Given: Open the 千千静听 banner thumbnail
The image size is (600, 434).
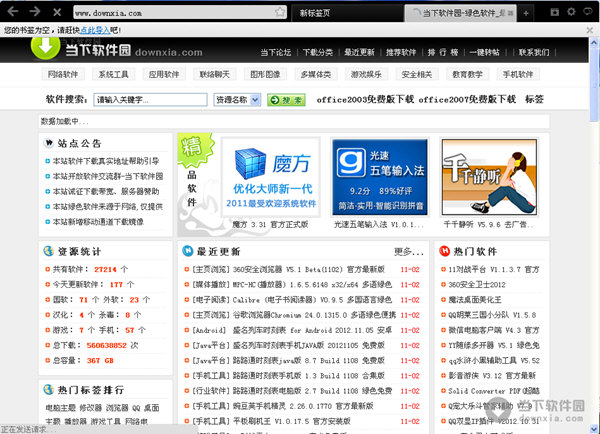Looking at the screenshot, I should click(489, 177).
